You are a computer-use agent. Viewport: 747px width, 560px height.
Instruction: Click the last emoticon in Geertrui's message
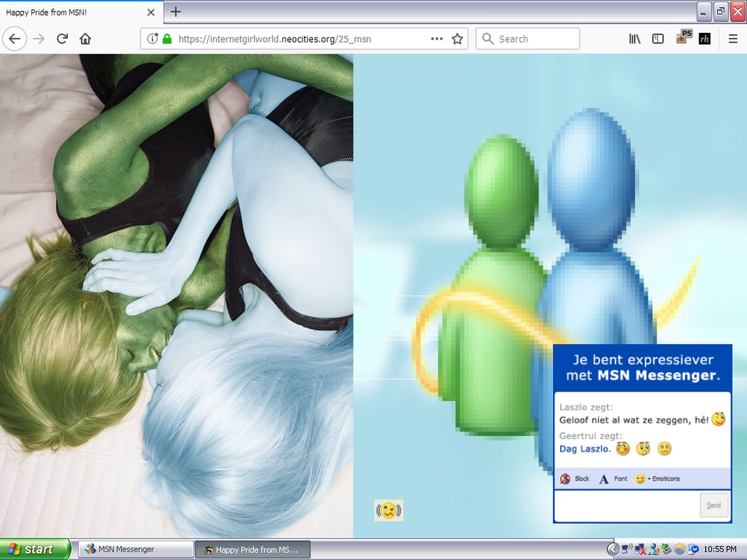point(665,449)
